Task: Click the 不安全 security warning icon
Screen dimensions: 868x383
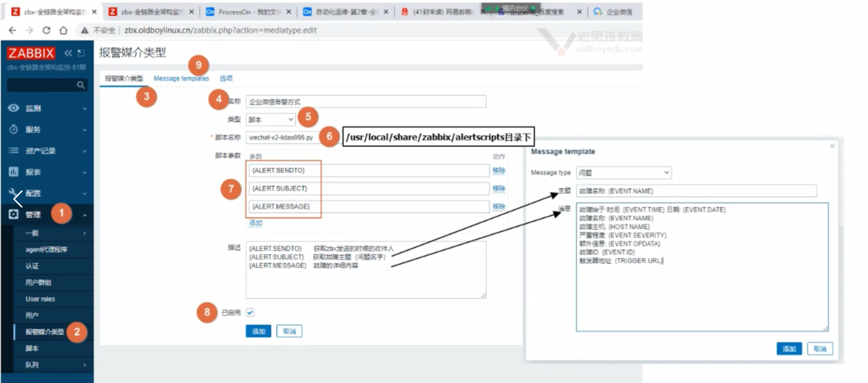Action: pos(85,30)
